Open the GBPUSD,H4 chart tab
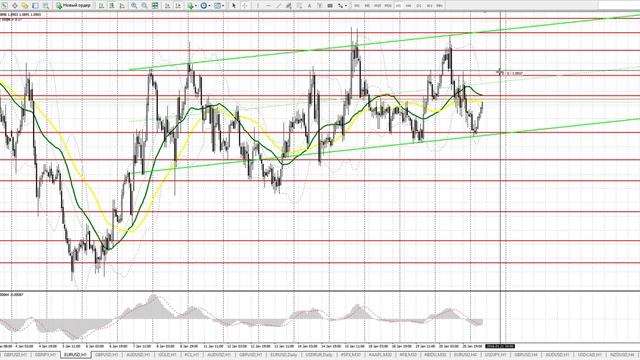The width and height of the screenshot is (640, 360). pos(526,355)
